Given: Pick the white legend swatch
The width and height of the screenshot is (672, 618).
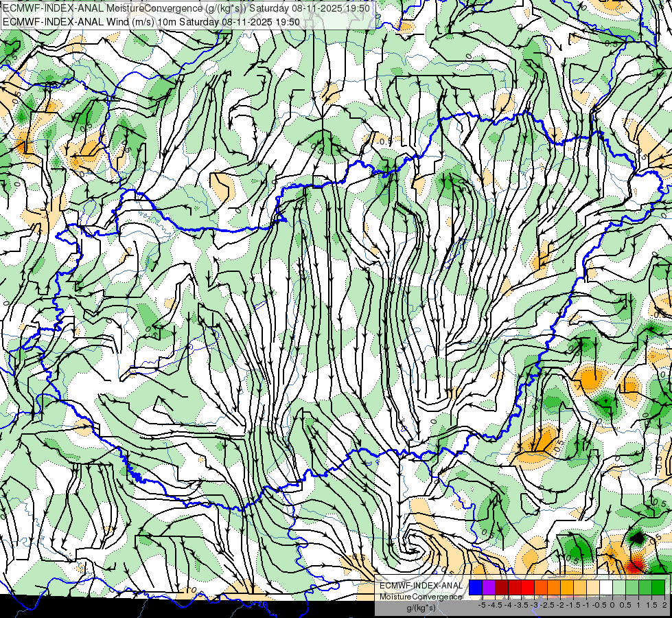Looking at the screenshot, I should pyautogui.click(x=606, y=588).
